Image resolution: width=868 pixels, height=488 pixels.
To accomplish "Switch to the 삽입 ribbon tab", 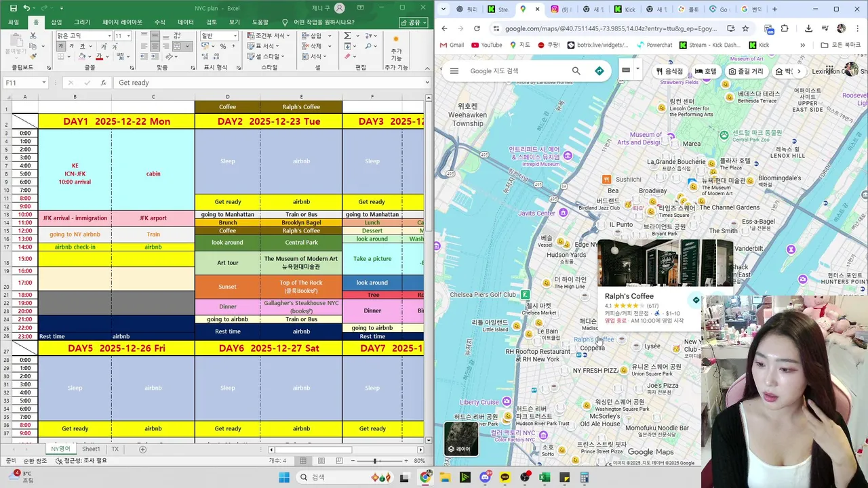I will [57, 22].
